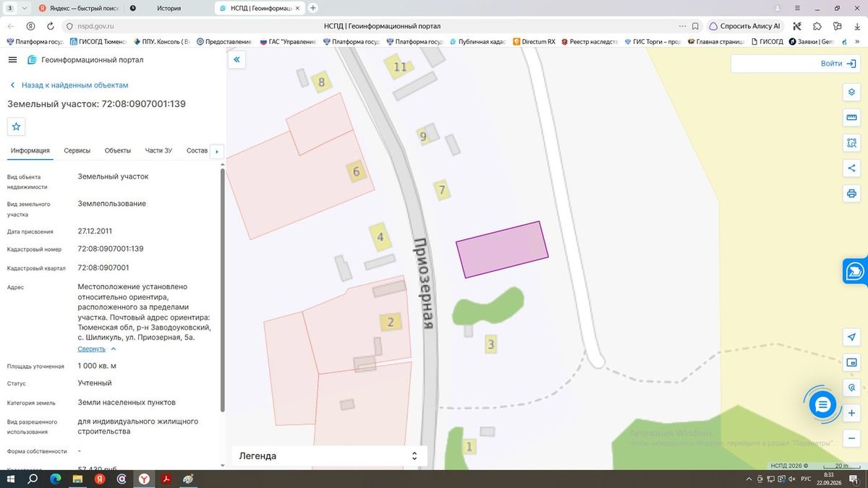The height and width of the screenshot is (488, 868).
Task: Open the Объекты tab
Action: point(118,150)
